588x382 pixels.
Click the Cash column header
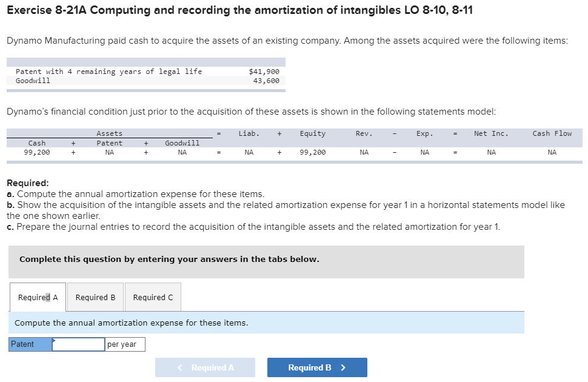(x=36, y=142)
